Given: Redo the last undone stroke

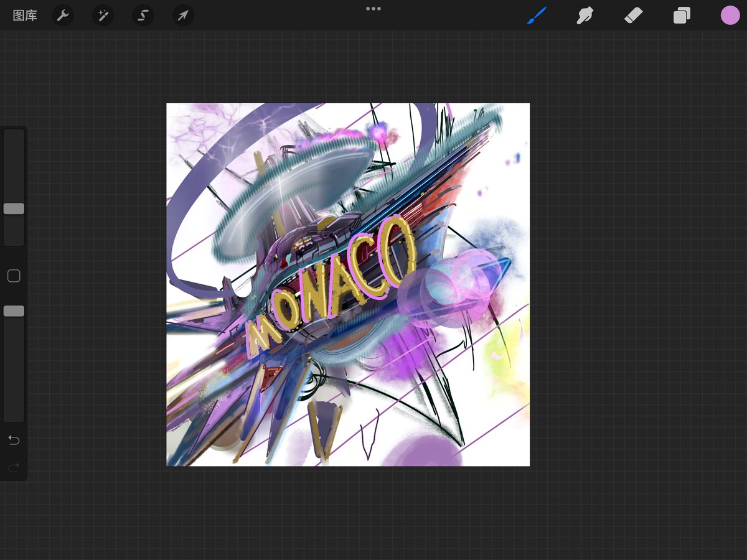Looking at the screenshot, I should coord(14,467).
